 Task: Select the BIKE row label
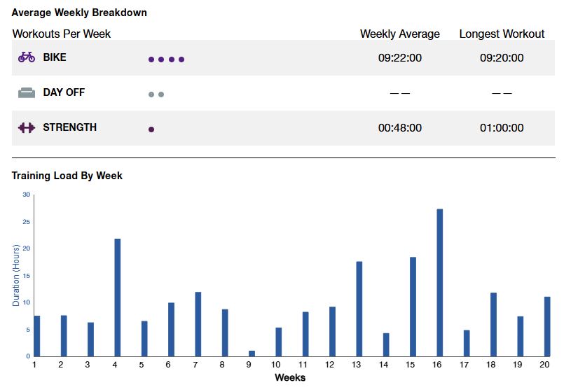(55, 57)
